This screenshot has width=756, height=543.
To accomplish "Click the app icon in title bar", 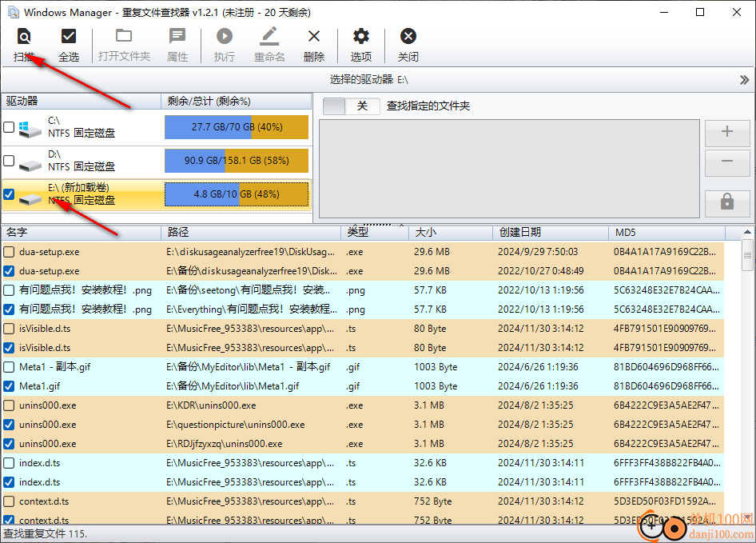I will tap(13, 13).
